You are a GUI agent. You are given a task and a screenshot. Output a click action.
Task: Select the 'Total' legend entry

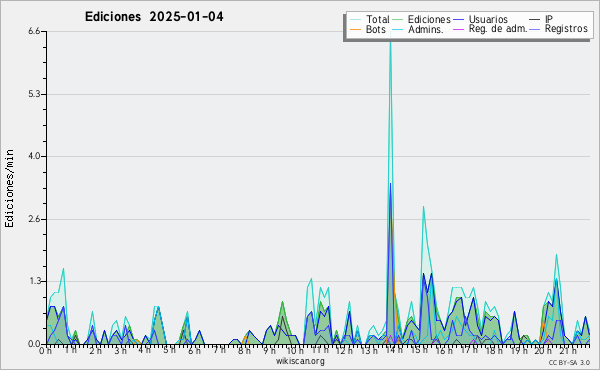[370, 19]
